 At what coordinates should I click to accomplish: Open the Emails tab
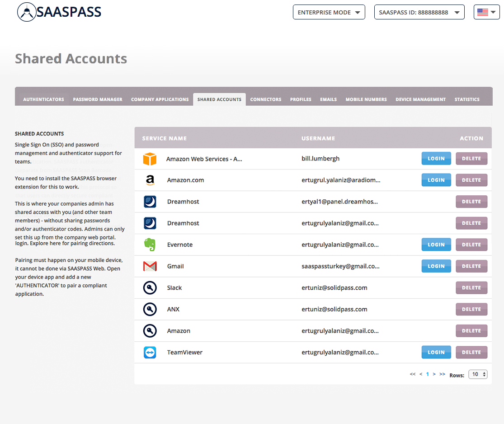[x=329, y=99]
